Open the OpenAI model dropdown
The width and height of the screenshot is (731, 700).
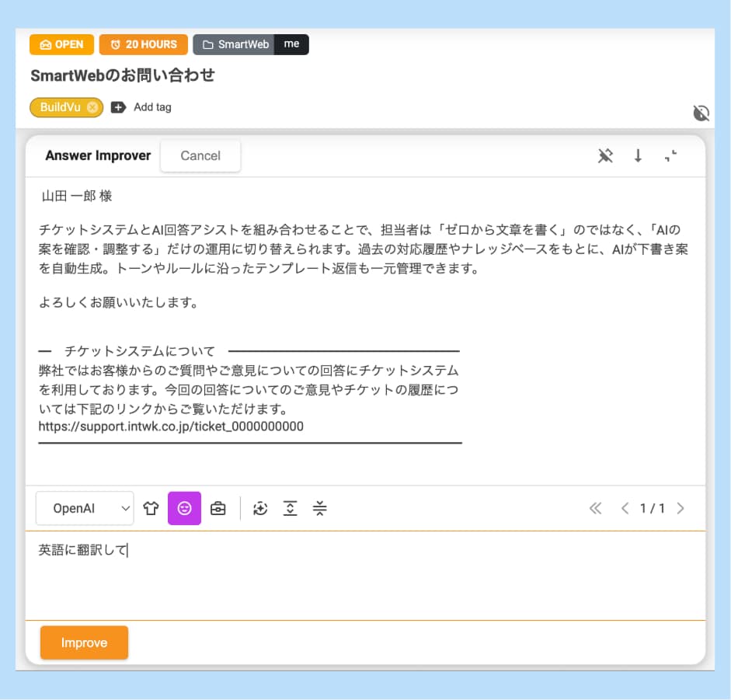click(85, 508)
